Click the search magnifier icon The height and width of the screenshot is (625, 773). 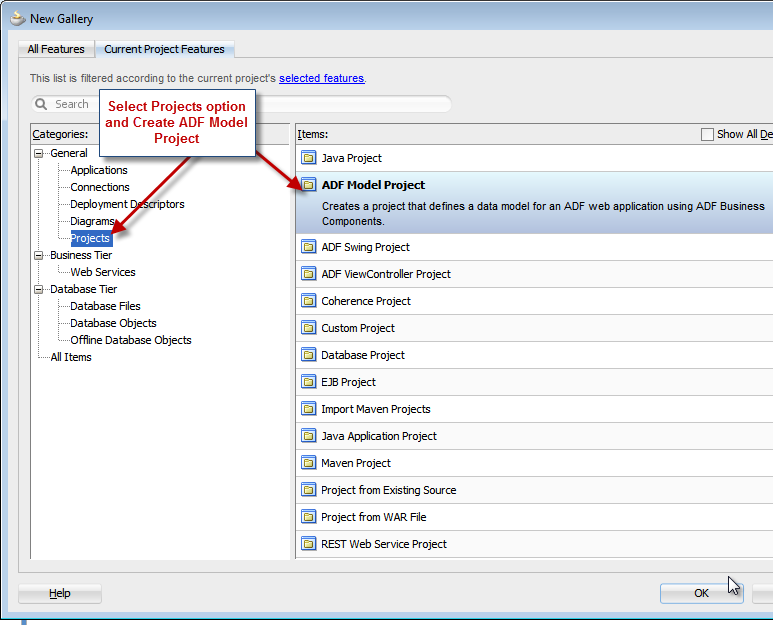[x=41, y=104]
